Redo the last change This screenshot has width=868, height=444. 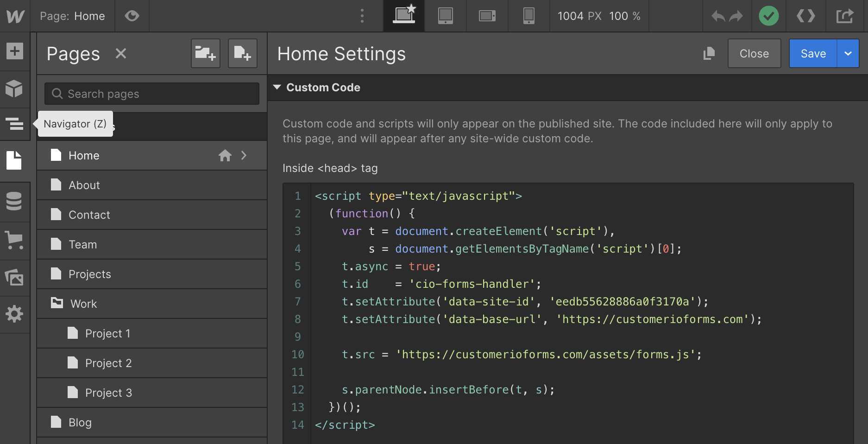pyautogui.click(x=736, y=16)
